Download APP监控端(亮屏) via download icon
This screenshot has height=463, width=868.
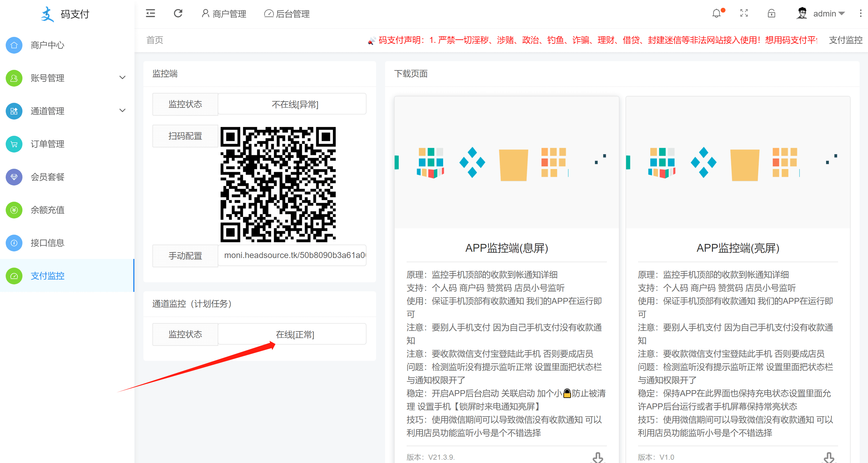tap(829, 457)
